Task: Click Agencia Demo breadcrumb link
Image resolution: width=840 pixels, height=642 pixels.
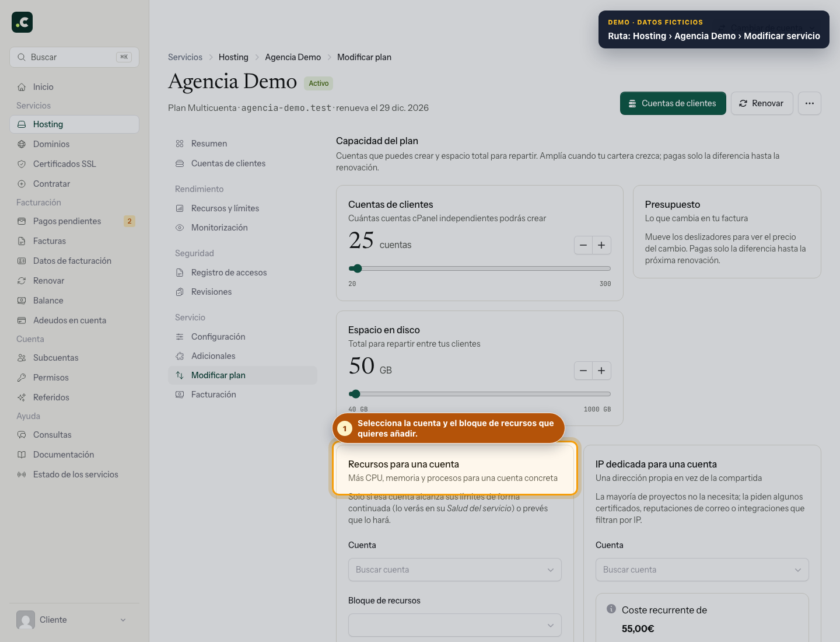Action: pyautogui.click(x=293, y=57)
